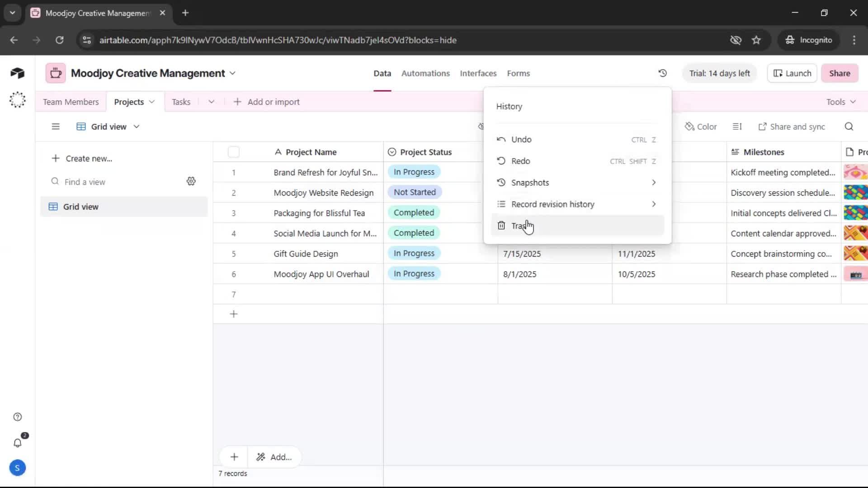Click the third-party cookies blocked eye icon
The image size is (868, 488).
pyautogui.click(x=736, y=40)
